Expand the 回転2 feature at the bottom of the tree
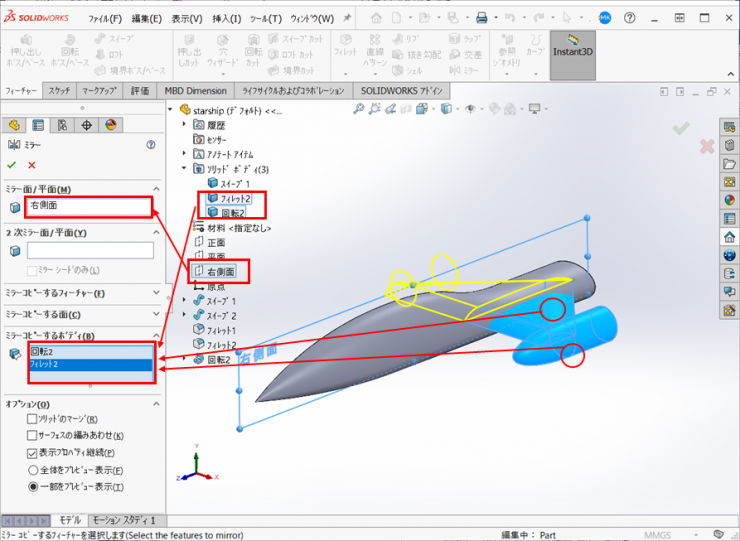Image resolution: width=740 pixels, height=541 pixels. click(186, 360)
